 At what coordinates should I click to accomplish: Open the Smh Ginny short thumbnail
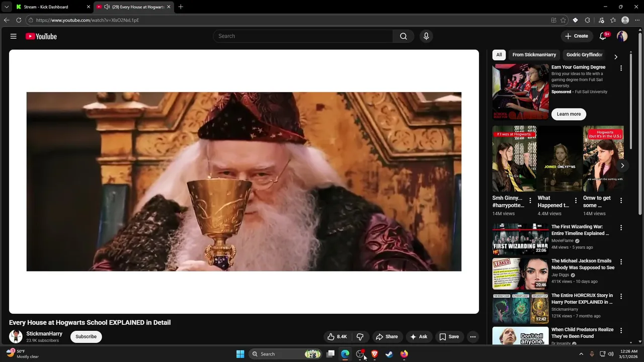point(514,159)
